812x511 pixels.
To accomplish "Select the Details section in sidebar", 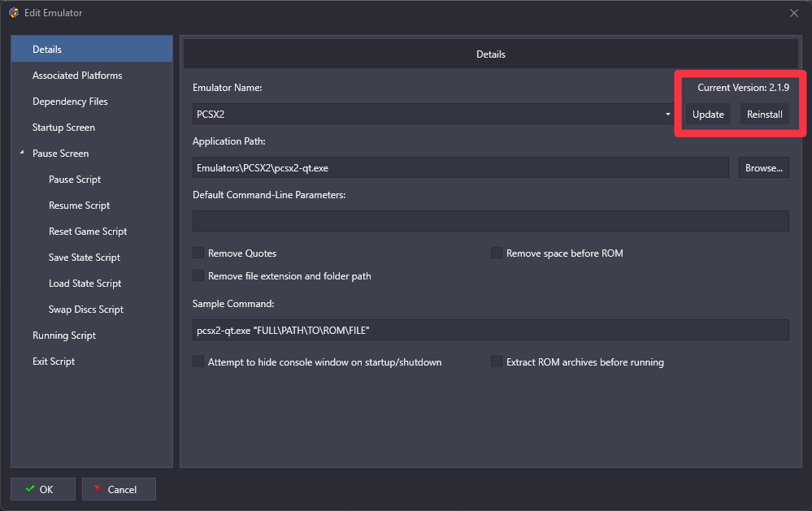I will click(92, 50).
